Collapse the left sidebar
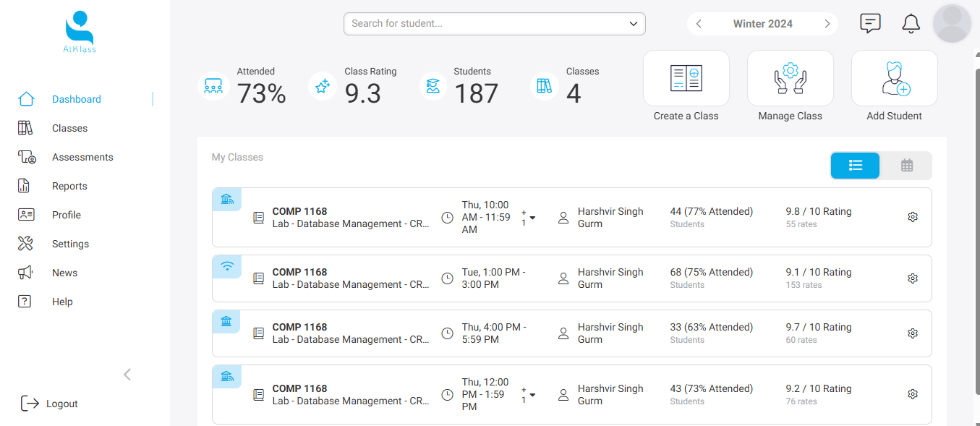The image size is (980, 426). (127, 374)
